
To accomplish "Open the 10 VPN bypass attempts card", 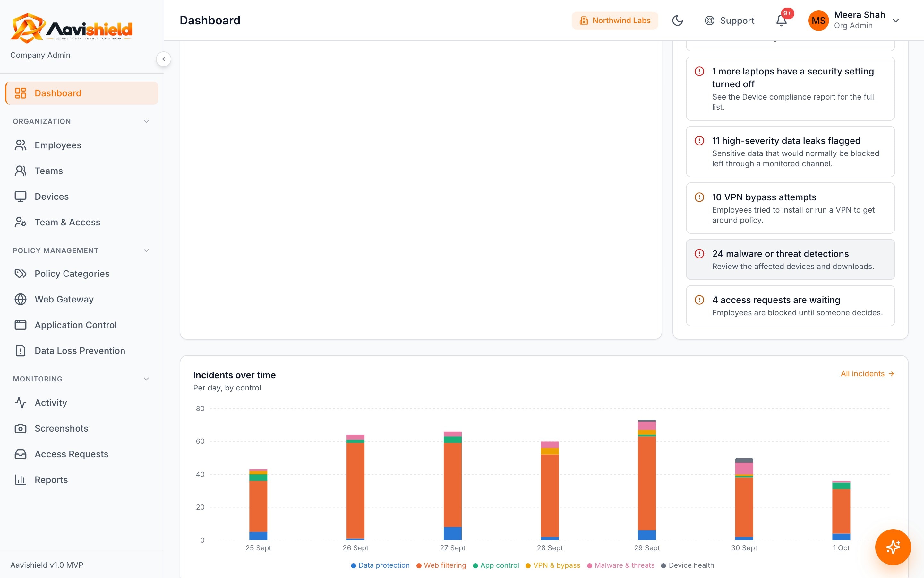I will (790, 208).
